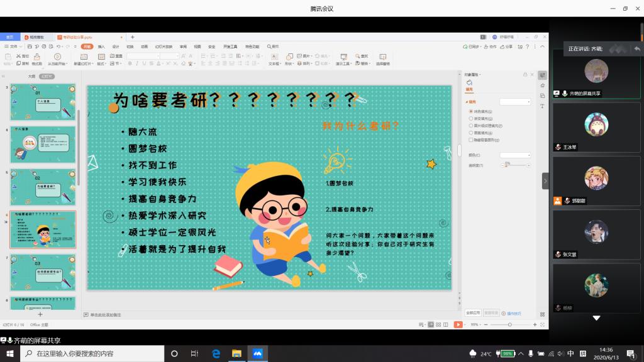Viewport: 644px width, 362px height.
Task: Adjust the transparency slider
Action: click(x=507, y=165)
